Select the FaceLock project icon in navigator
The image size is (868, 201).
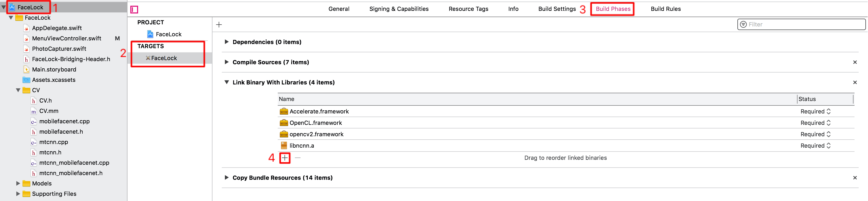[12, 7]
